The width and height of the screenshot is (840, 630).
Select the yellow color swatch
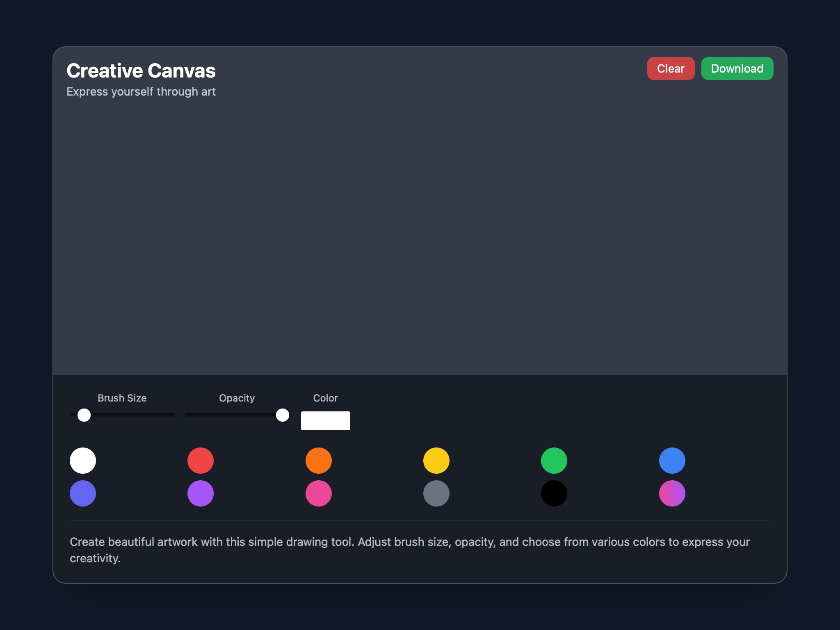point(436,460)
